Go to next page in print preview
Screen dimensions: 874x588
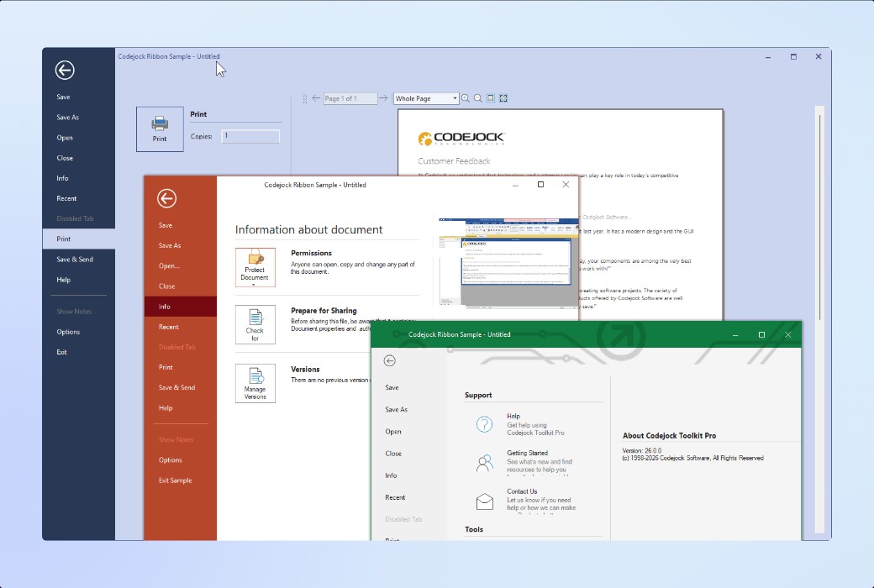(383, 98)
